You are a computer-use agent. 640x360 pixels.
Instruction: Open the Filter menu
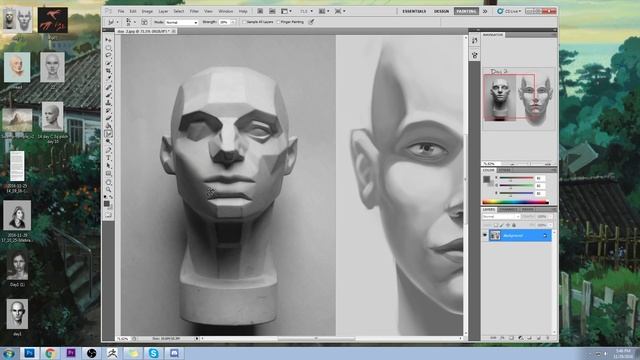194,11
